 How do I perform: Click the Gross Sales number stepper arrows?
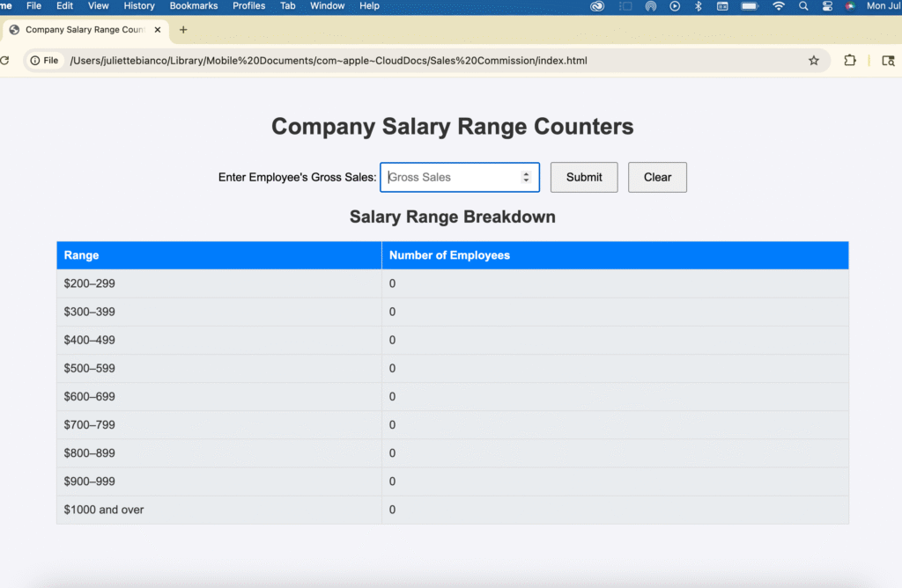click(526, 177)
